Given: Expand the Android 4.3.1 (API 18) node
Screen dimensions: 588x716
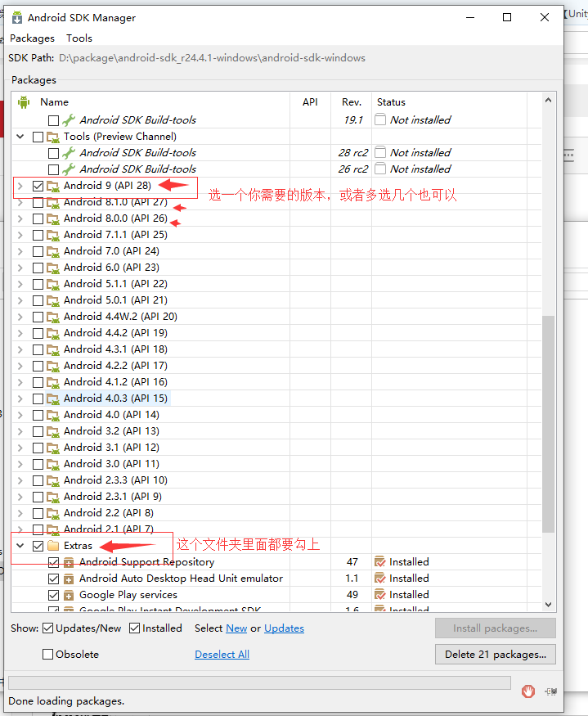Looking at the screenshot, I should click(x=20, y=349).
